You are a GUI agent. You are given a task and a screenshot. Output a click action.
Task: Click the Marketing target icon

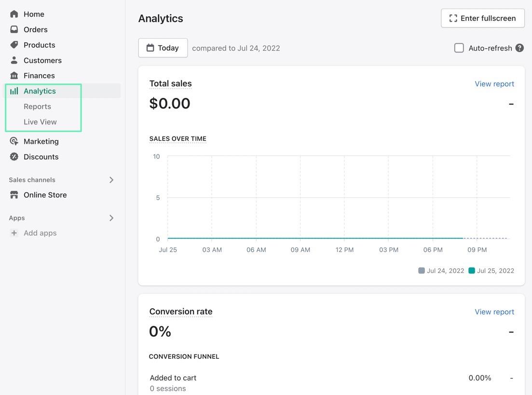[14, 141]
